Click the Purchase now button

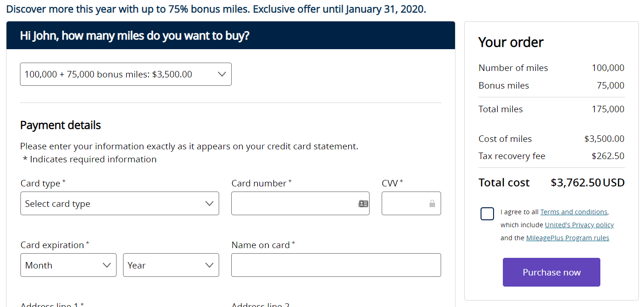click(x=552, y=272)
